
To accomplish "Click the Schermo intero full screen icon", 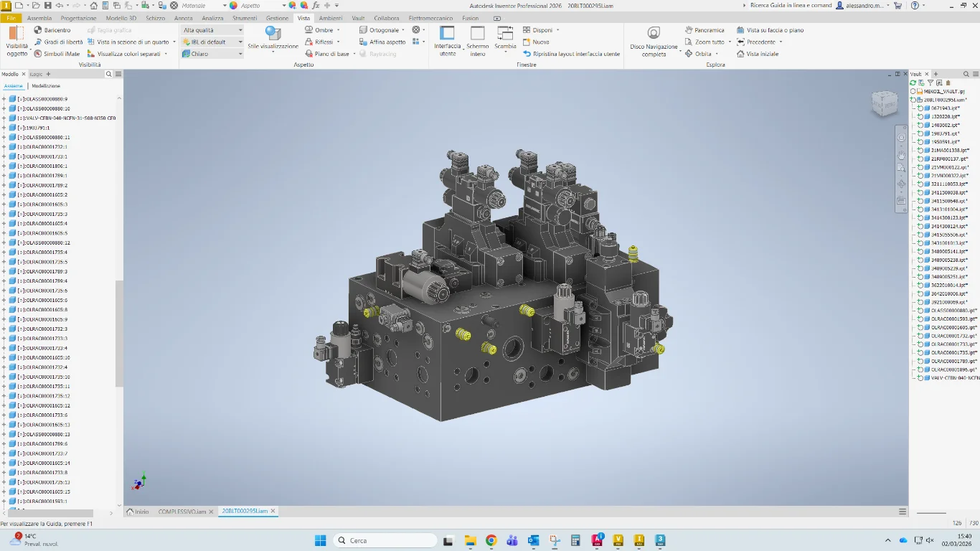I will pyautogui.click(x=478, y=33).
